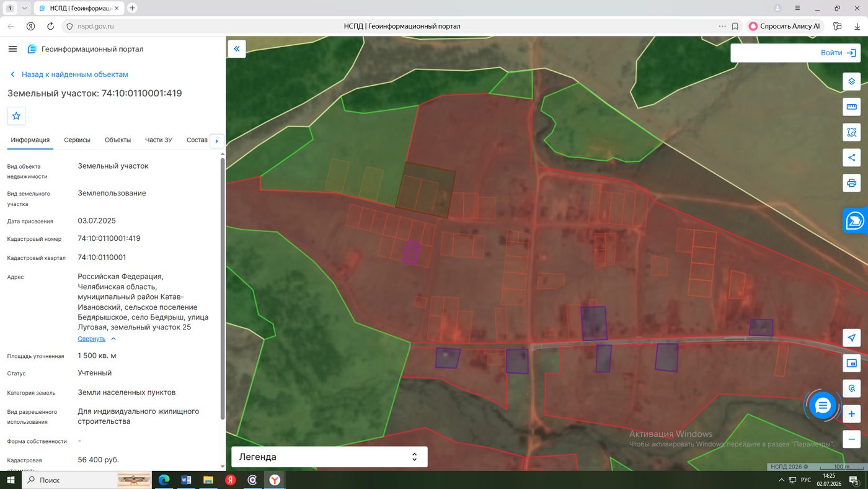
Task: Open the hamburger main menu
Action: [x=12, y=49]
